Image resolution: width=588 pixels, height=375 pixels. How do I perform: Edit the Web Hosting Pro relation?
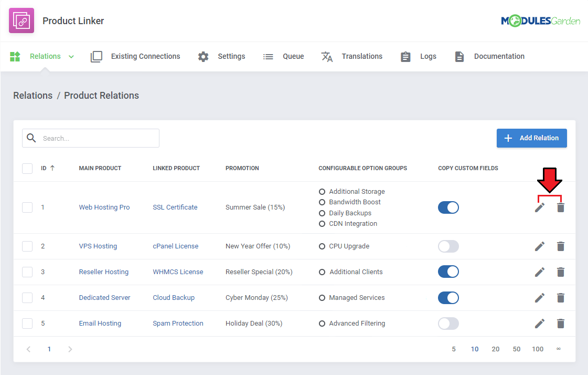click(x=540, y=207)
